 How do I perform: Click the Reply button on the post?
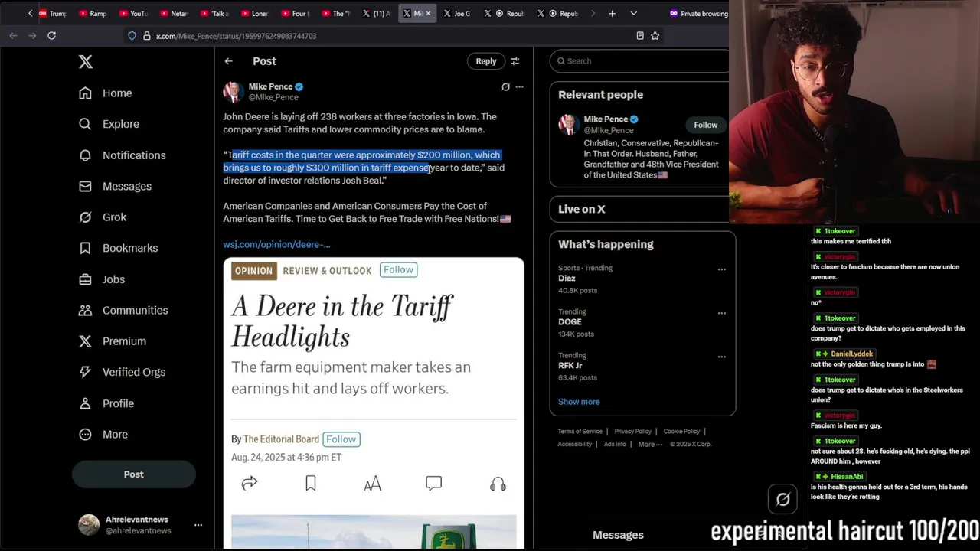click(x=486, y=61)
